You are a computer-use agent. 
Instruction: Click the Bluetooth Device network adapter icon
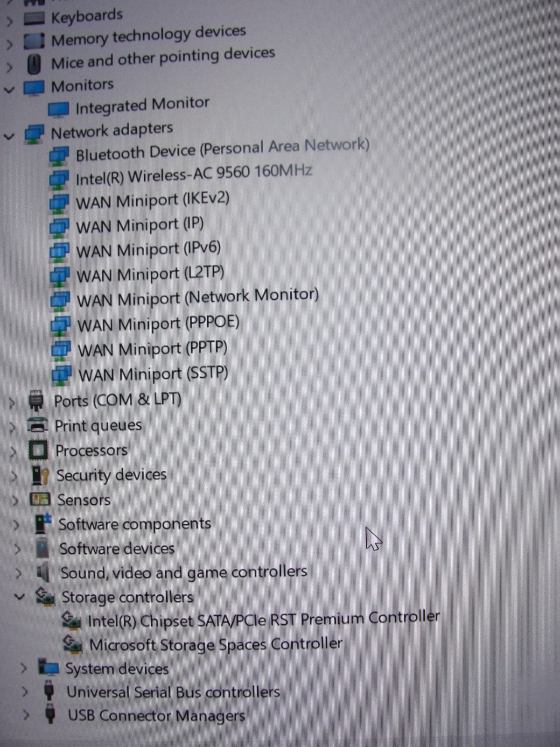[59, 156]
